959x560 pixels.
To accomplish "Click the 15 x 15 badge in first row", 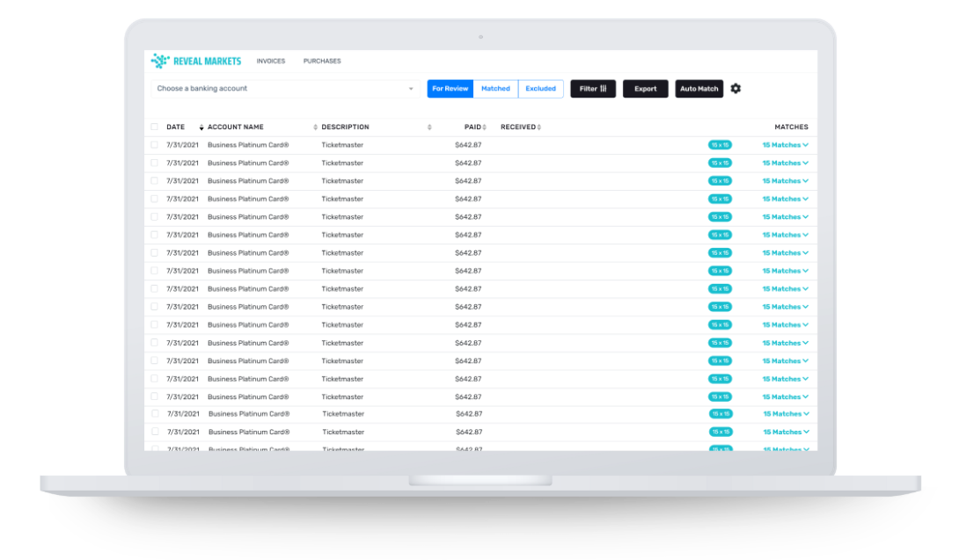I will click(720, 145).
